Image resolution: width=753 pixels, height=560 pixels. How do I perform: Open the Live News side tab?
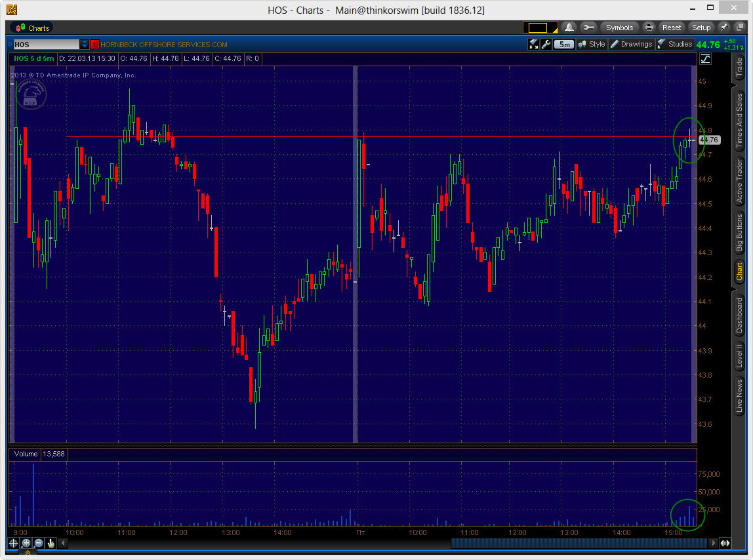pos(739,395)
